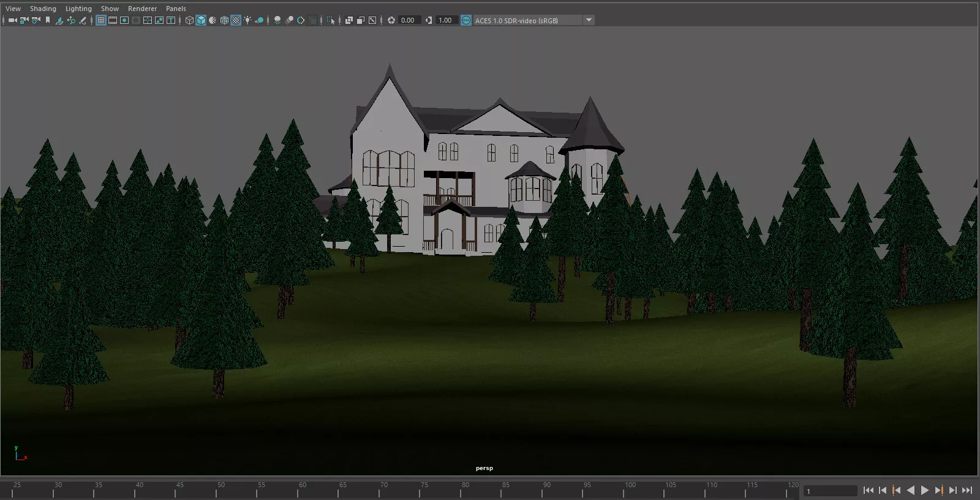
Task: Click the Wireframe cube icon
Action: (x=189, y=20)
